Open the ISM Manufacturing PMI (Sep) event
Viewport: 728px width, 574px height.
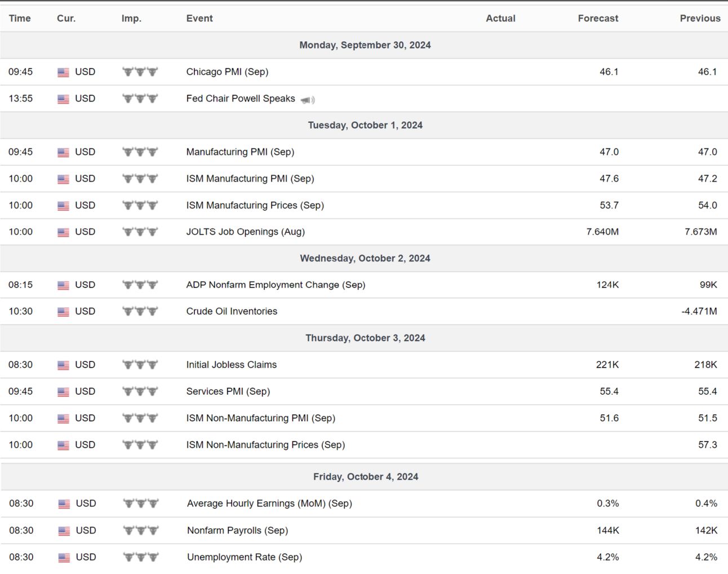click(250, 178)
